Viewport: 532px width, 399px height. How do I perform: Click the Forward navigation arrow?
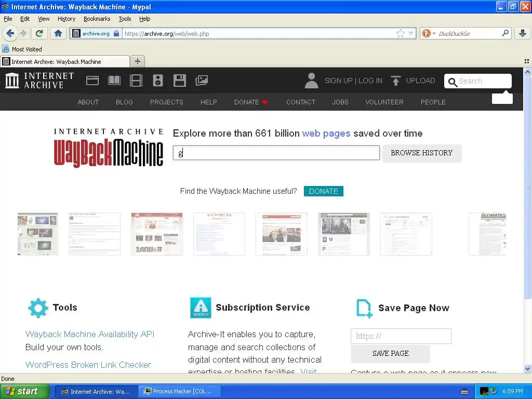point(23,33)
